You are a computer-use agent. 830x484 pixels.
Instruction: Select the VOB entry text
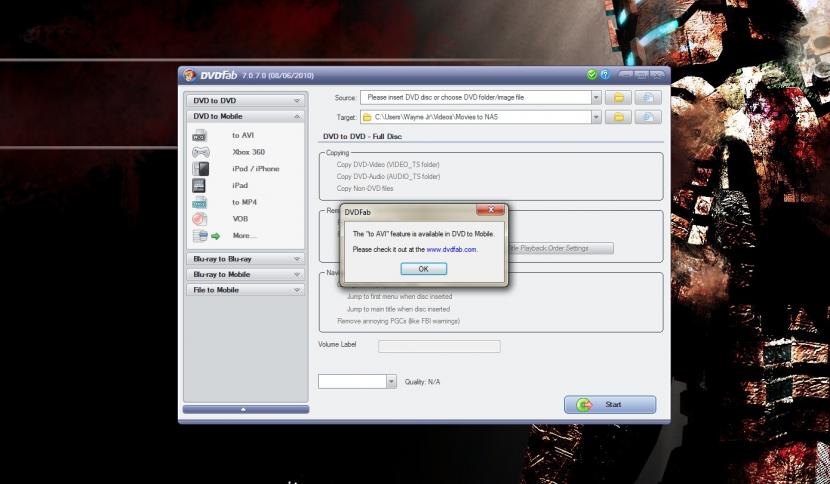click(x=240, y=219)
